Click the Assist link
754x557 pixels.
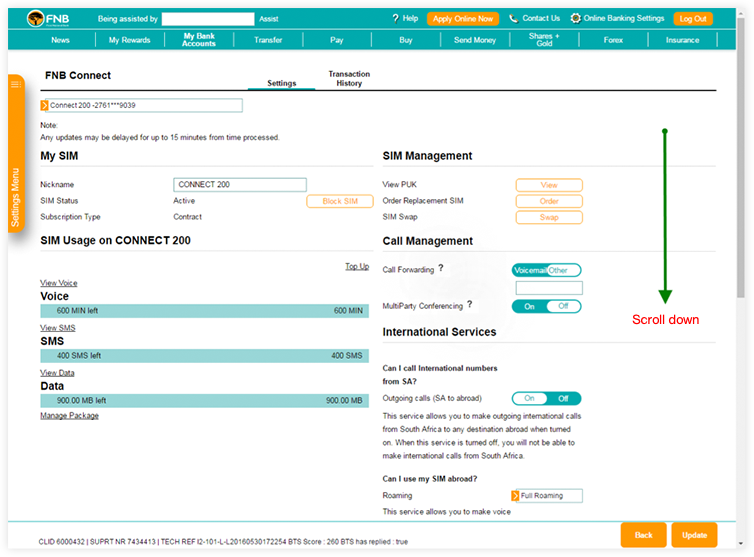point(269,19)
